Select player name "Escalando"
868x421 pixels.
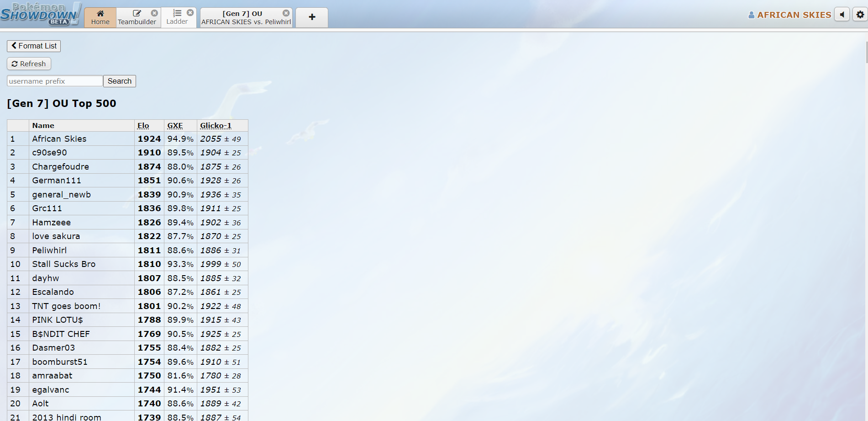click(x=53, y=292)
